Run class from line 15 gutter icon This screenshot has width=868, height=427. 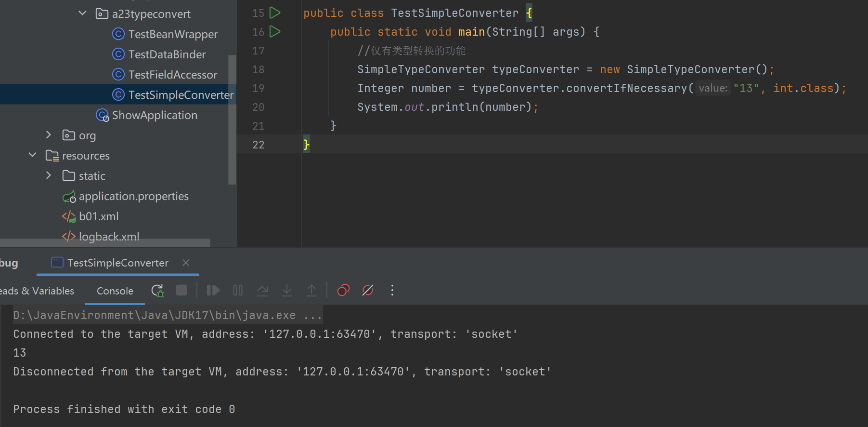point(275,13)
